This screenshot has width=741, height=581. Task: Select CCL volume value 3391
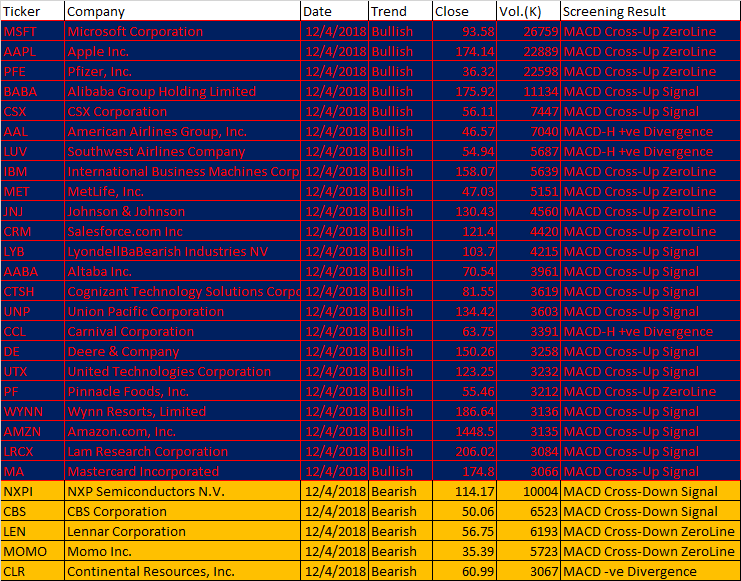coord(528,331)
